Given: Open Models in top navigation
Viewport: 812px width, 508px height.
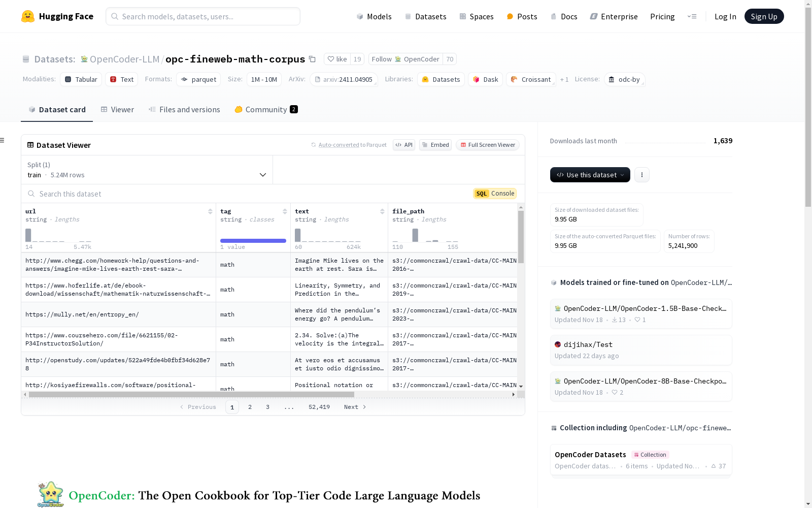Looking at the screenshot, I should 374,17.
